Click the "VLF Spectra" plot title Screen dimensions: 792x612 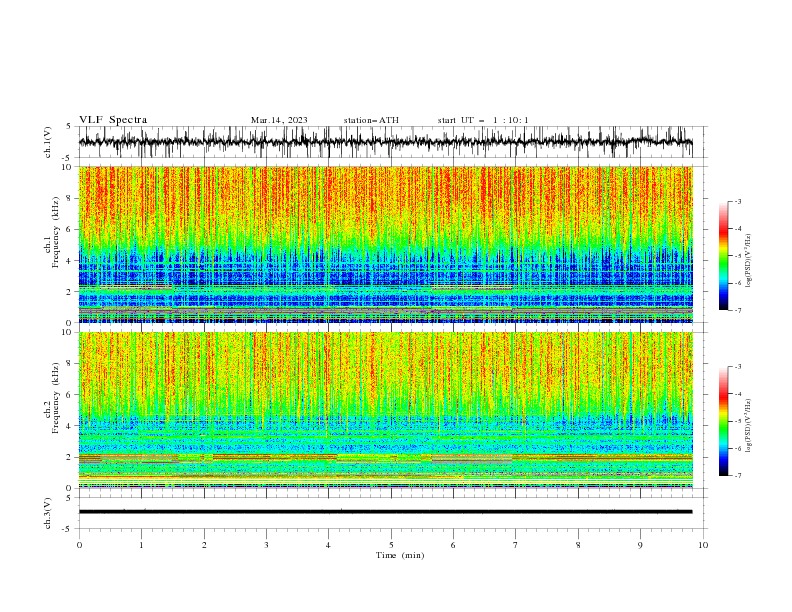113,120
